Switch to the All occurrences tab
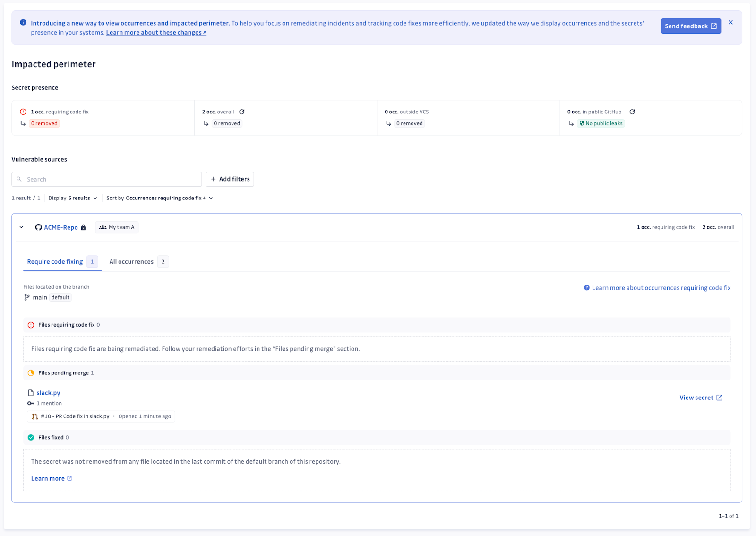This screenshot has width=756, height=536. point(131,261)
